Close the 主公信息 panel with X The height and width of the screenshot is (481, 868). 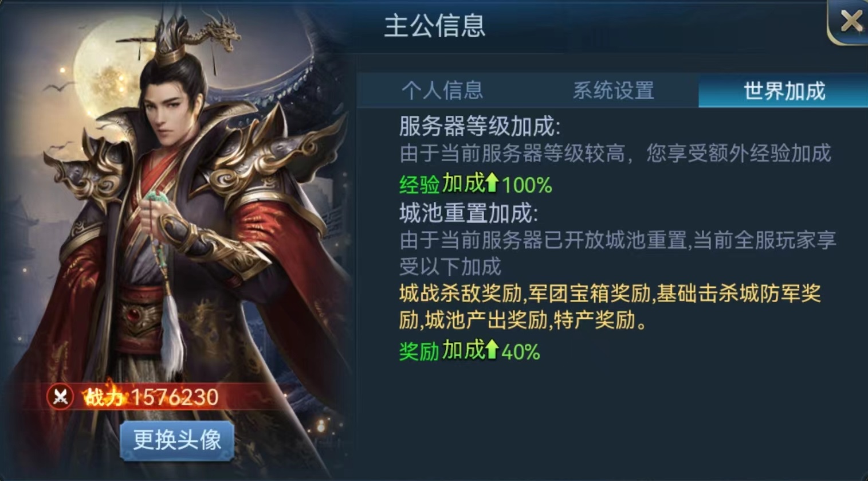coord(850,22)
